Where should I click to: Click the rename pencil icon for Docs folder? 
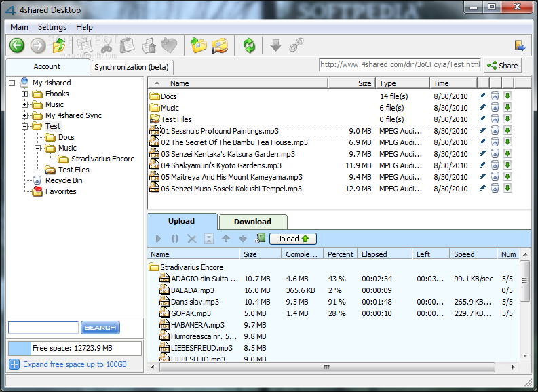(482, 96)
